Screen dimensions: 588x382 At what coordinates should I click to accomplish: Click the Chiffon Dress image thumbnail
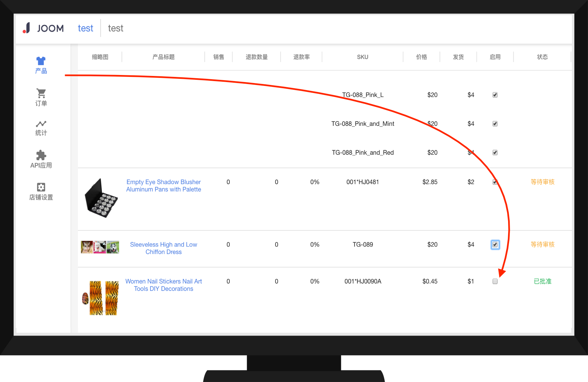[100, 247]
